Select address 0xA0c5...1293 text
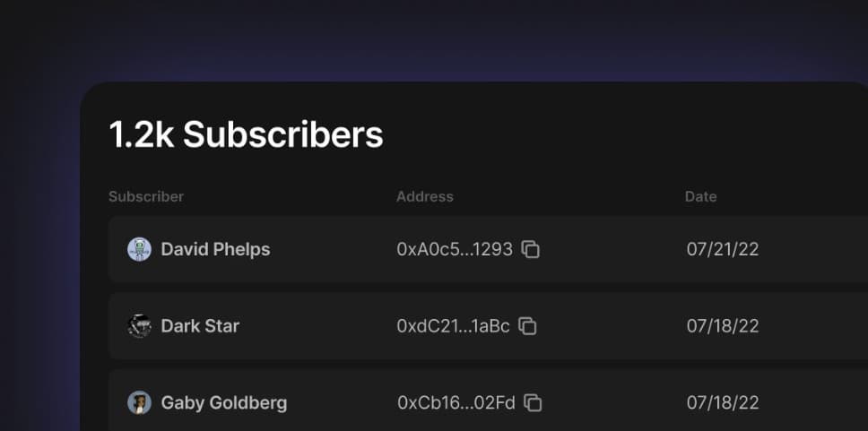Viewport: 868px width, 431px height. (455, 249)
